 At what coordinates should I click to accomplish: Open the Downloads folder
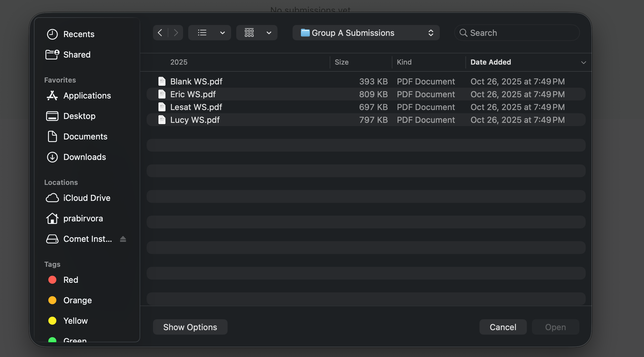tap(85, 157)
